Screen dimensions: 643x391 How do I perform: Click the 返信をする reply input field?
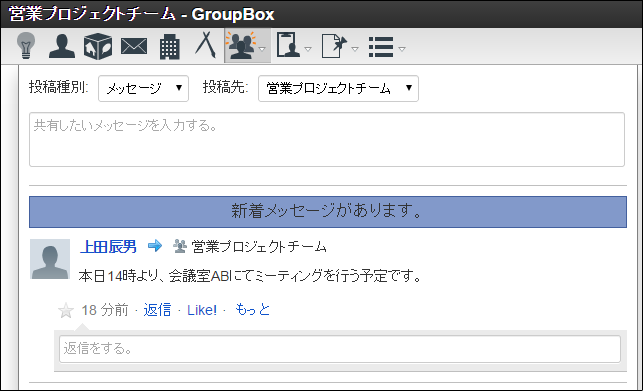[340, 349]
